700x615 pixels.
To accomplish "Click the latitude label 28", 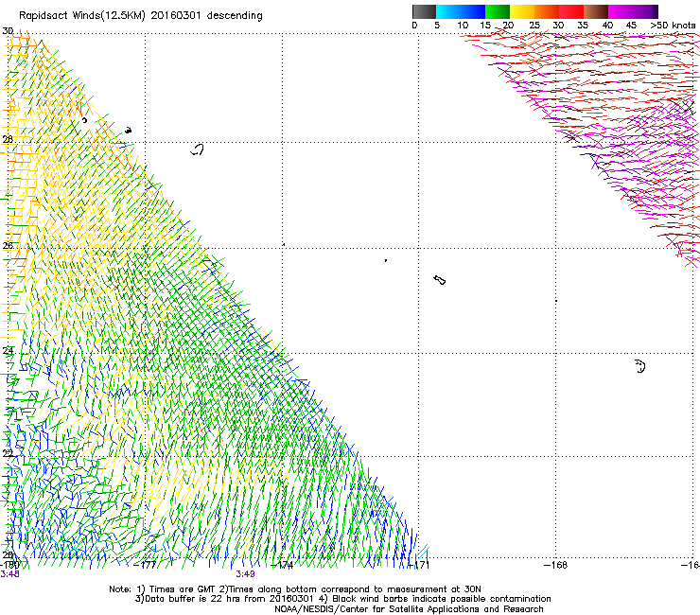I will tap(8, 139).
